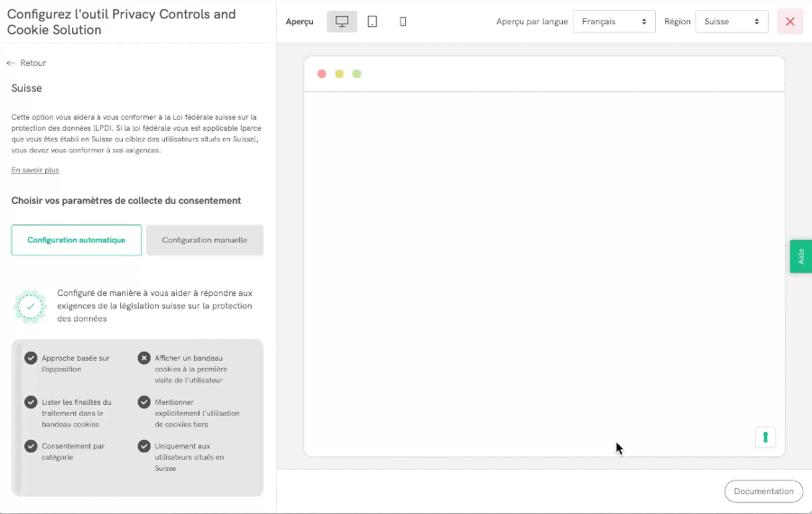812x514 pixels.
Task: Click check icon for Approche basée sur l'opposition
Action: pos(31,358)
